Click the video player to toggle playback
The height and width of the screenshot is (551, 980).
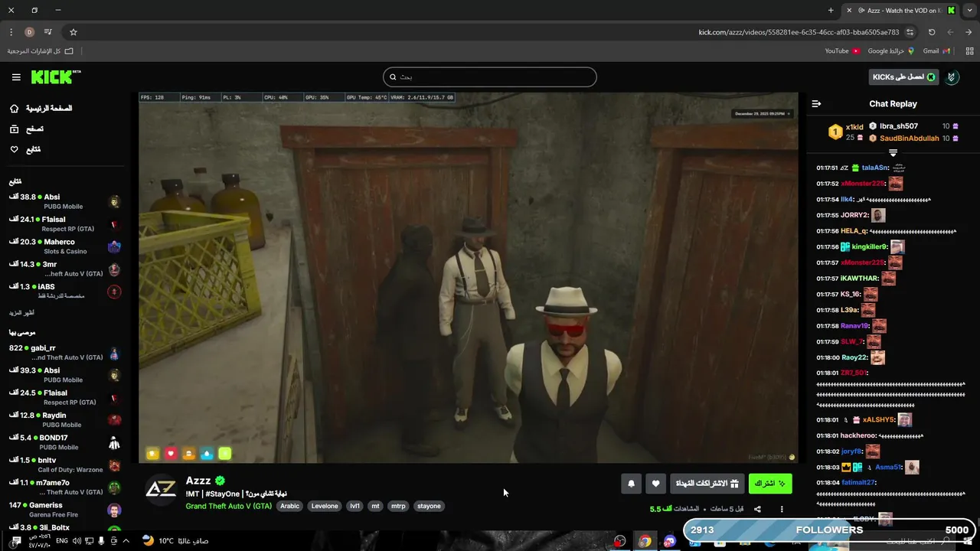pos(468,278)
